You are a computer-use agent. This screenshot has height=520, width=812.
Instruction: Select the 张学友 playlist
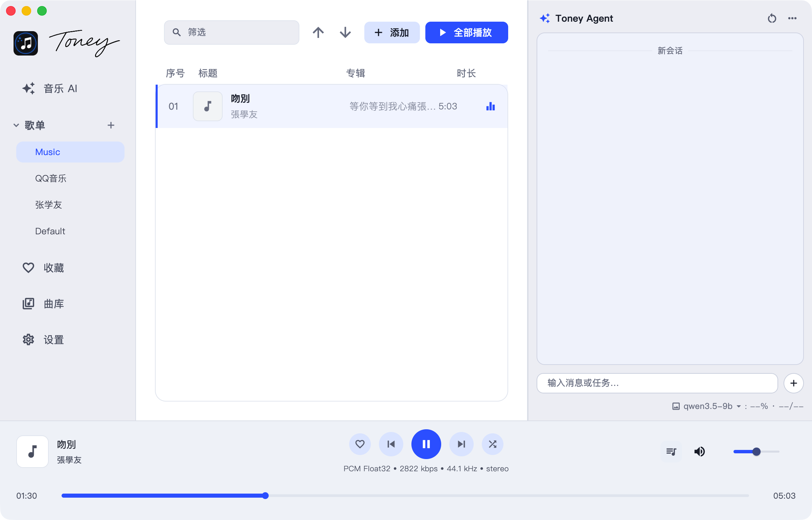tap(48, 204)
